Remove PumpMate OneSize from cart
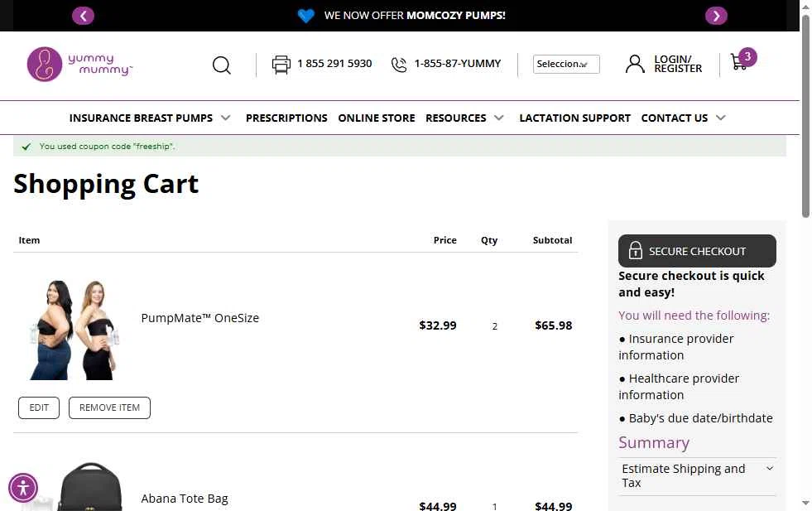 point(109,407)
